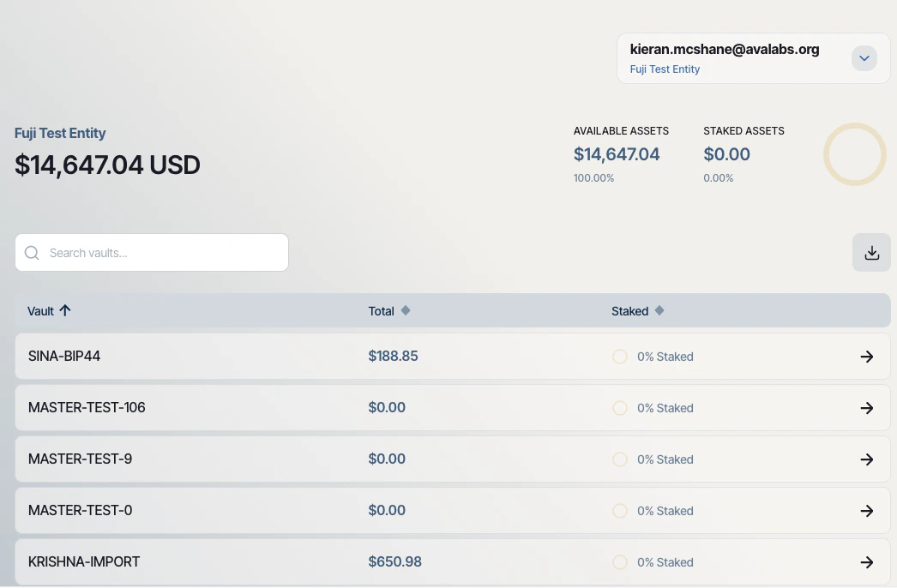The image size is (897, 588).
Task: Click the 100.00% available percentage
Action: [x=593, y=178]
